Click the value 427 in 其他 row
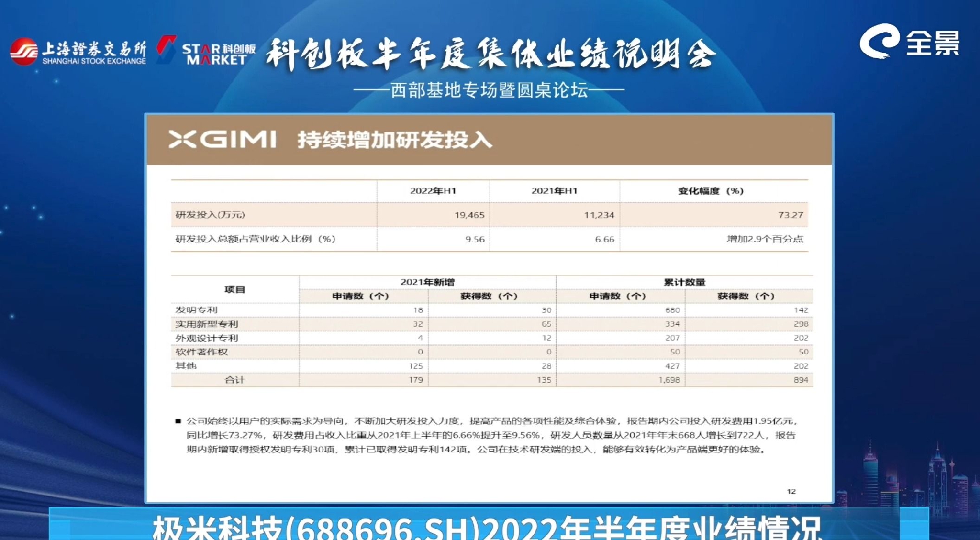The width and height of the screenshot is (980, 540). pyautogui.click(x=672, y=366)
